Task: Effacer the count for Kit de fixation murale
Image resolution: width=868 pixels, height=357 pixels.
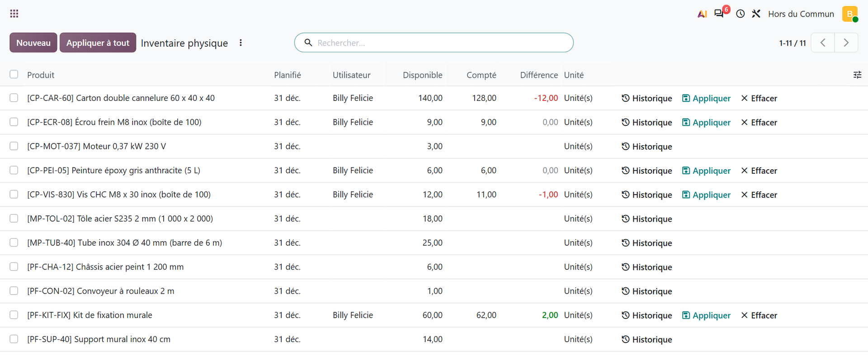Action: [759, 315]
